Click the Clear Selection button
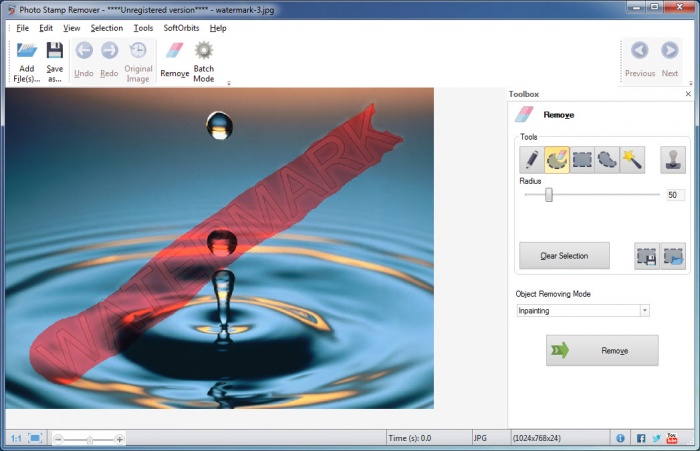Viewport: 700px width, 451px height. click(x=564, y=256)
